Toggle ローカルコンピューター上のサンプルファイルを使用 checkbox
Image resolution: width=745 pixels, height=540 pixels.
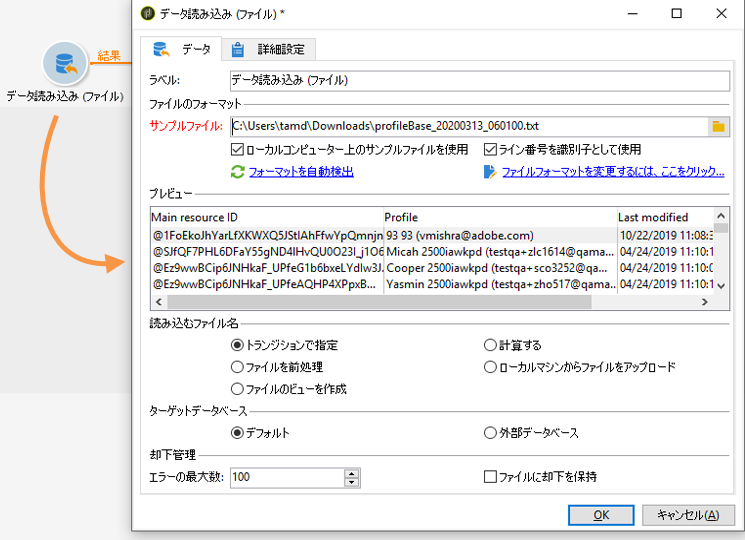(237, 150)
